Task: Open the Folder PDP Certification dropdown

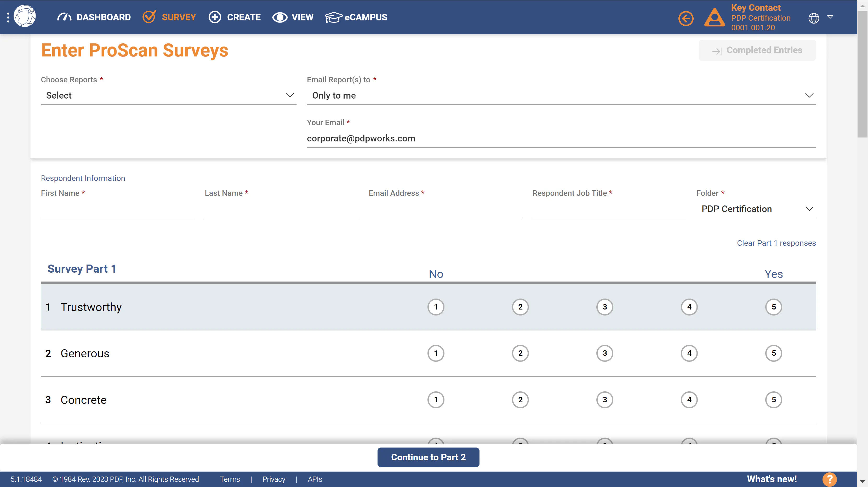Action: tap(756, 209)
